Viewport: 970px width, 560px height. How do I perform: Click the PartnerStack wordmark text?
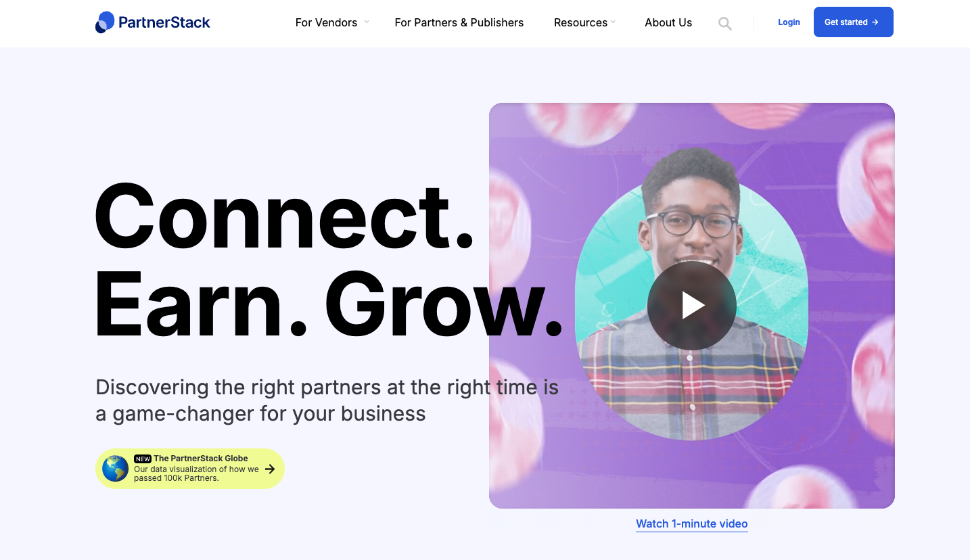164,22
